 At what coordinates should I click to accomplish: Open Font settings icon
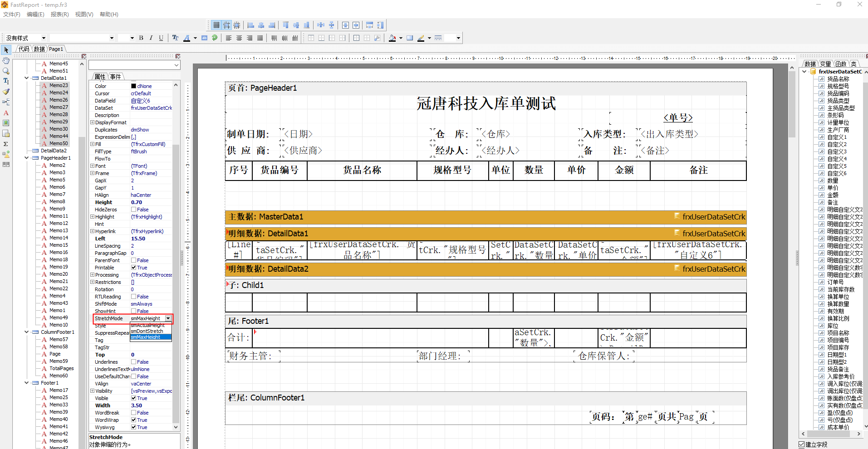point(176,38)
